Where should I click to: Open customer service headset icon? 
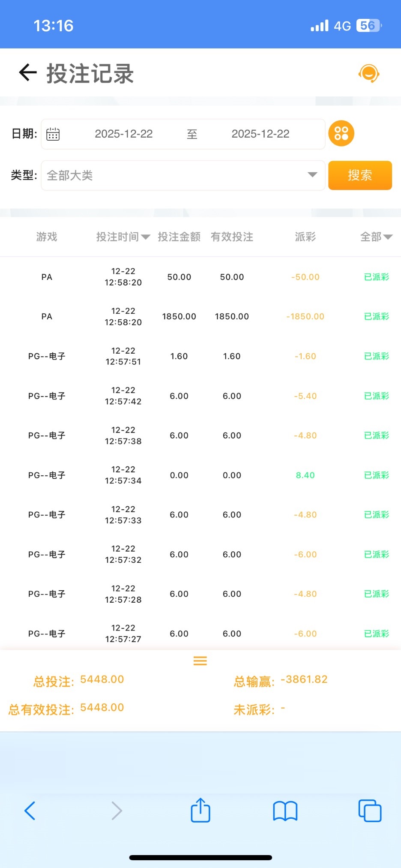[368, 73]
